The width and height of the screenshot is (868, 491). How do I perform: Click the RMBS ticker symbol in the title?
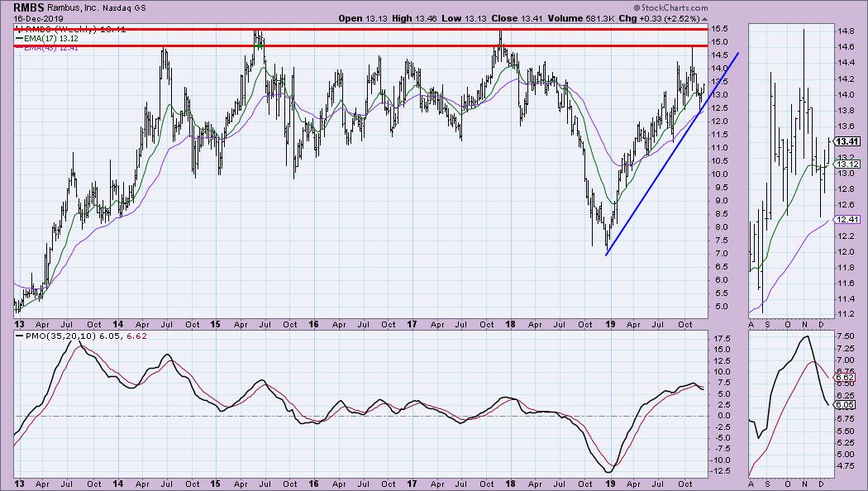click(x=29, y=8)
